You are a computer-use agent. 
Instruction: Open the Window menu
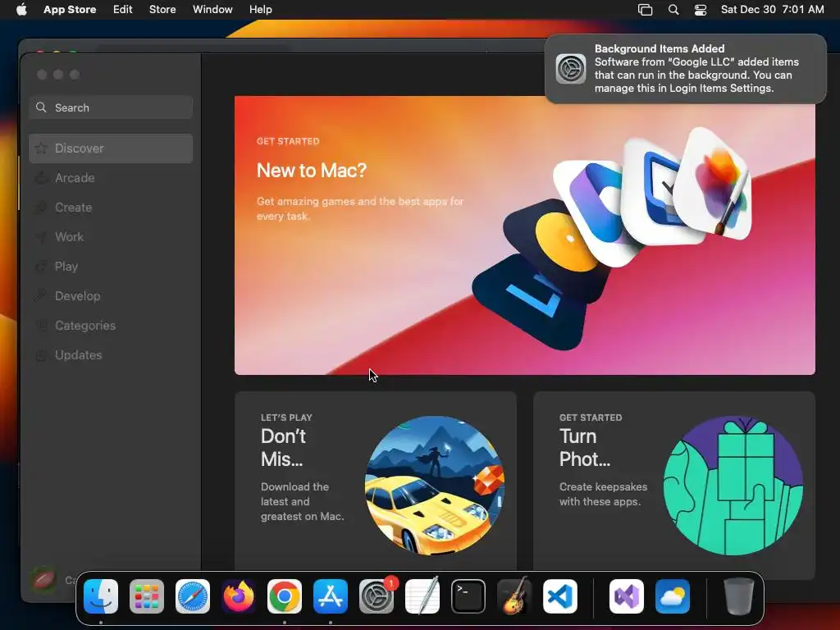[x=212, y=10]
